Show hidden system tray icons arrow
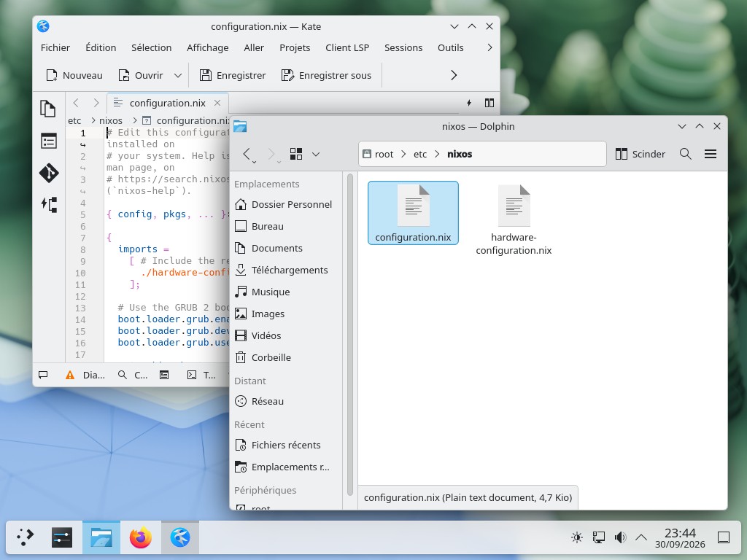 641,537
